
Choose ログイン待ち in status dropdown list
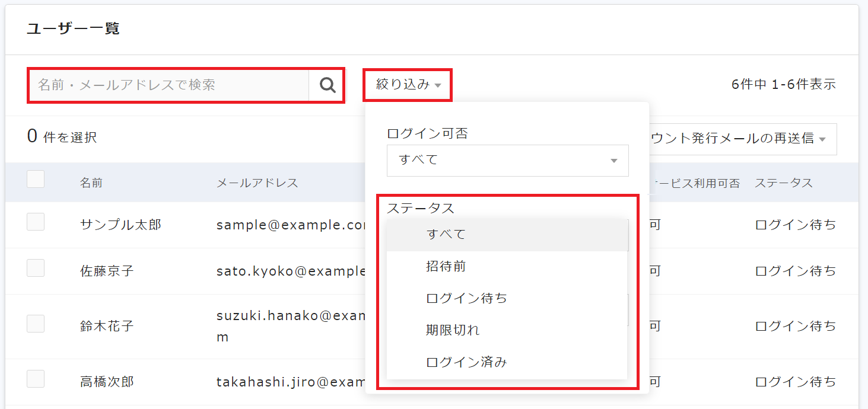507,299
